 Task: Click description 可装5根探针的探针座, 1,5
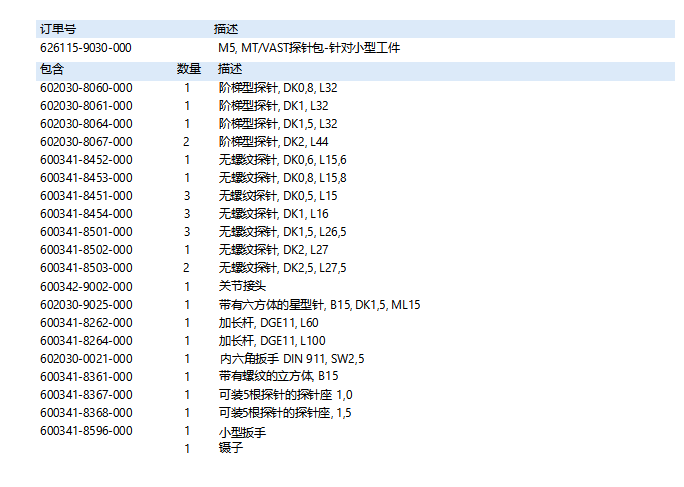tap(285, 412)
